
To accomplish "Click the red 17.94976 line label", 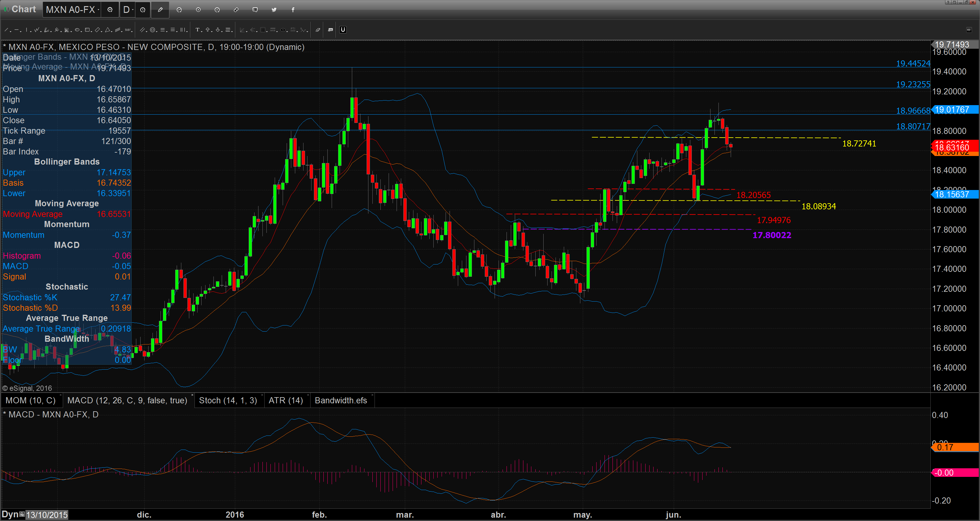I will click(x=774, y=220).
